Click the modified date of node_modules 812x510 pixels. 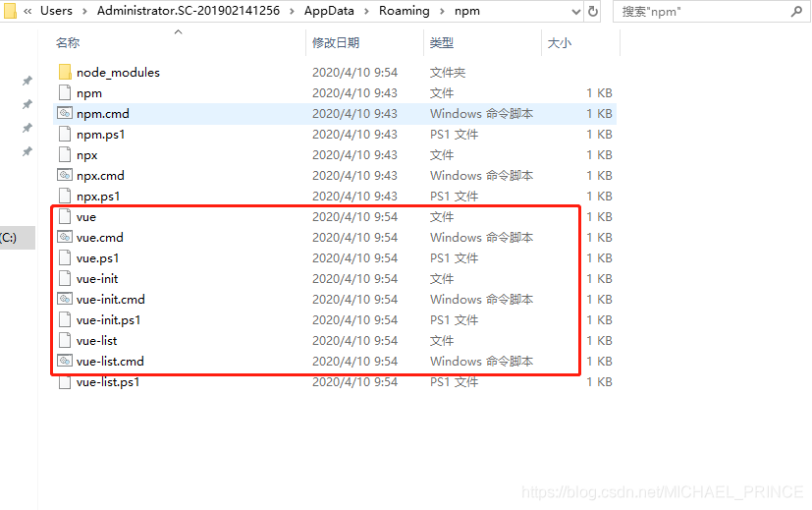click(354, 72)
